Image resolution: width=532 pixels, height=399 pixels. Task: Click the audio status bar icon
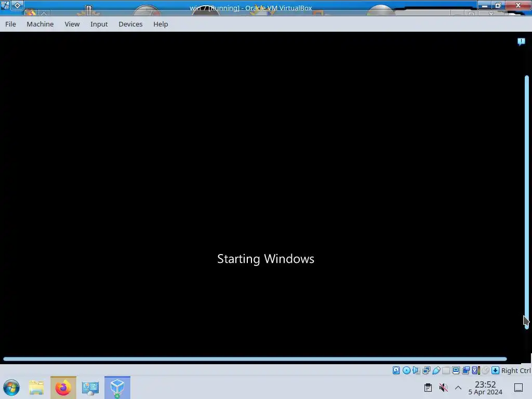[x=416, y=370]
